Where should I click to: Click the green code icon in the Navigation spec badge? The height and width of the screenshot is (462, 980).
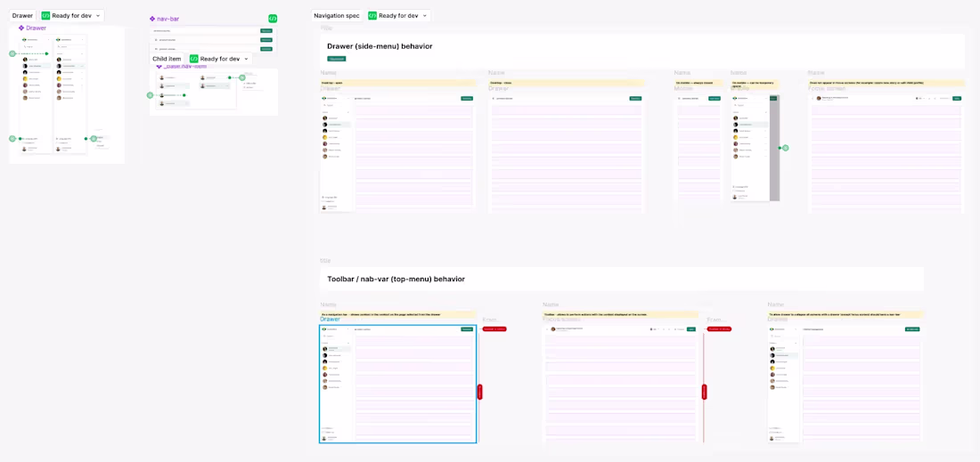pyautogui.click(x=372, y=16)
